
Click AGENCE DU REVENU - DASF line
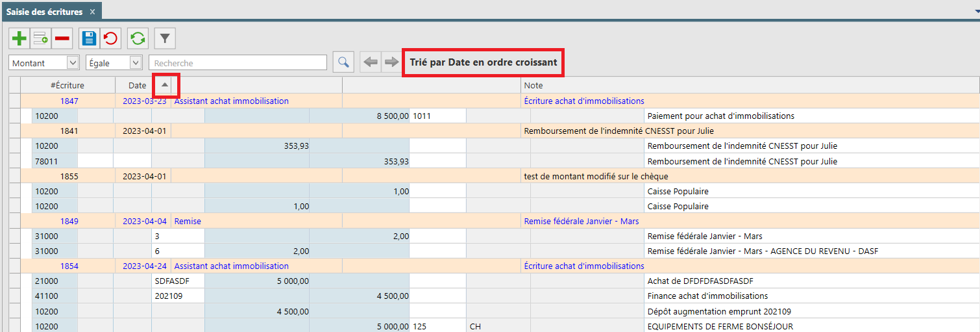point(763,251)
